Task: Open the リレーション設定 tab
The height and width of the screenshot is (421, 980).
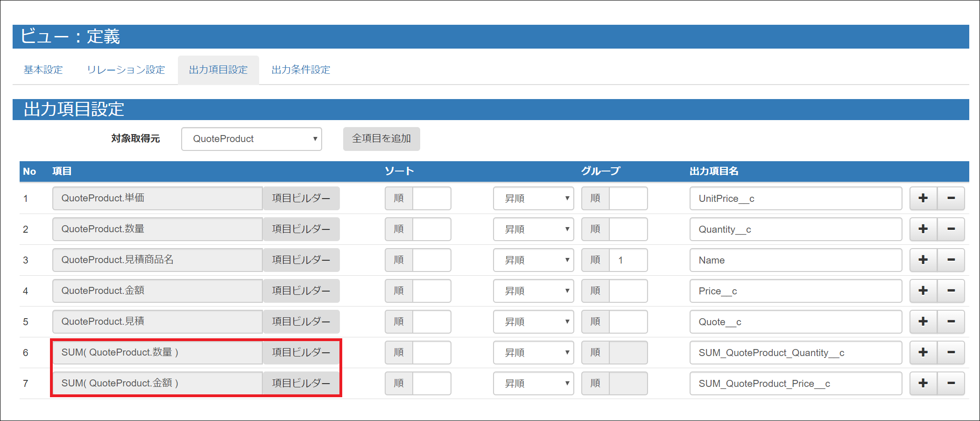Action: (126, 70)
